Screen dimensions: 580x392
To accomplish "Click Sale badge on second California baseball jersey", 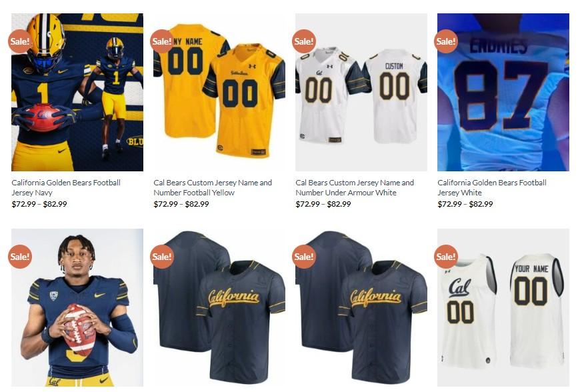I will coord(304,256).
